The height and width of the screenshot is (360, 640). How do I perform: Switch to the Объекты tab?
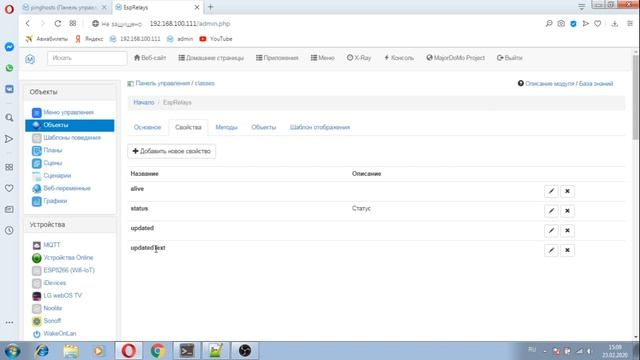[264, 127]
